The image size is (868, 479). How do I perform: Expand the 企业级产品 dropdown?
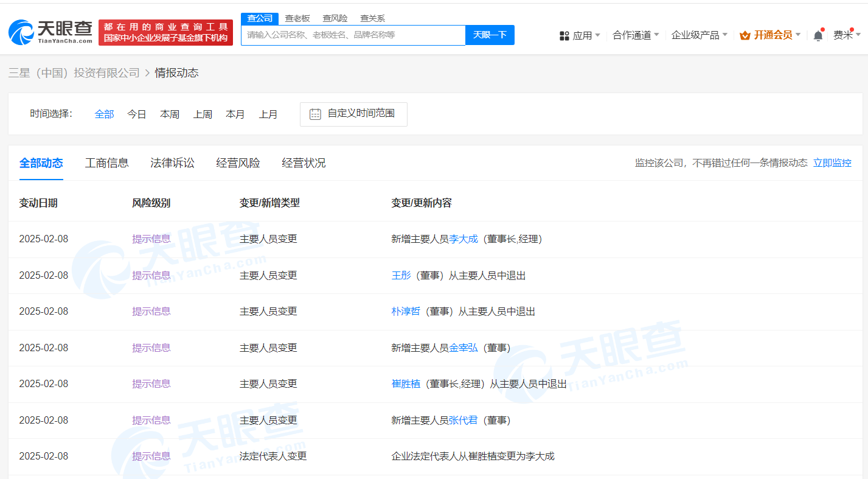click(x=699, y=35)
